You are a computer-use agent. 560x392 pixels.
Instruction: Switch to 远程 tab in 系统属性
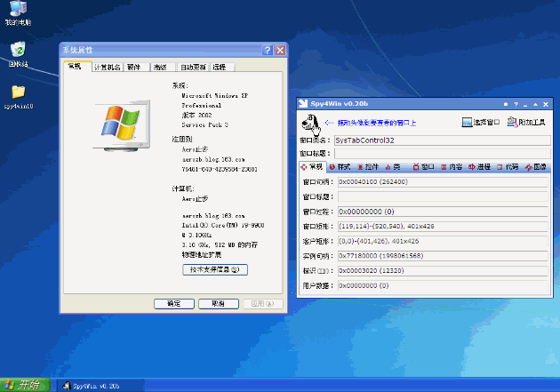click(222, 68)
